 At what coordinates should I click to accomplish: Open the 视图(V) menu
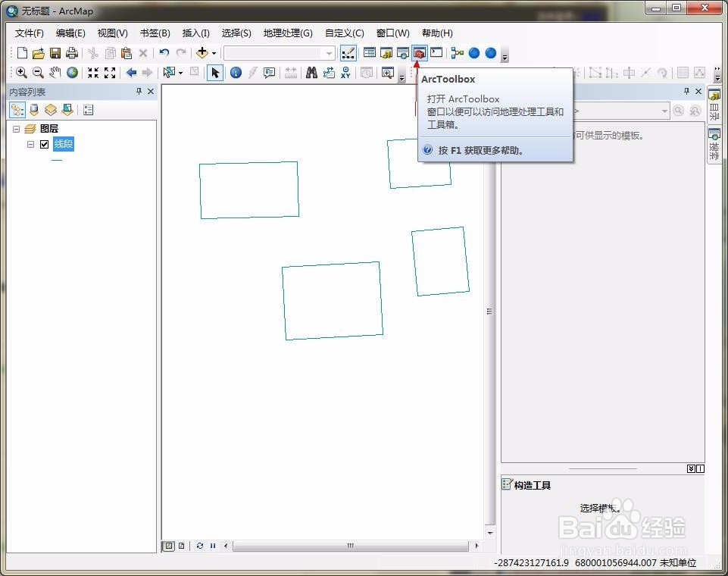tap(112, 33)
